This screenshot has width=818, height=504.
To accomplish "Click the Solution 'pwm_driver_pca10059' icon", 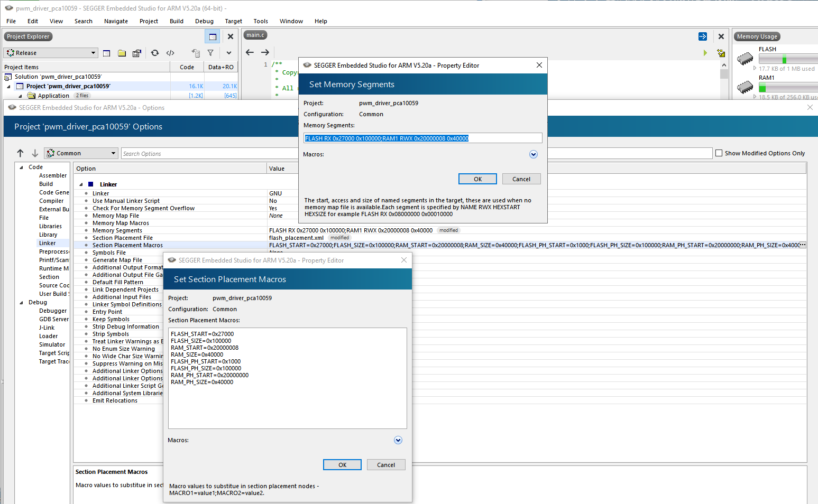I will click(8, 77).
